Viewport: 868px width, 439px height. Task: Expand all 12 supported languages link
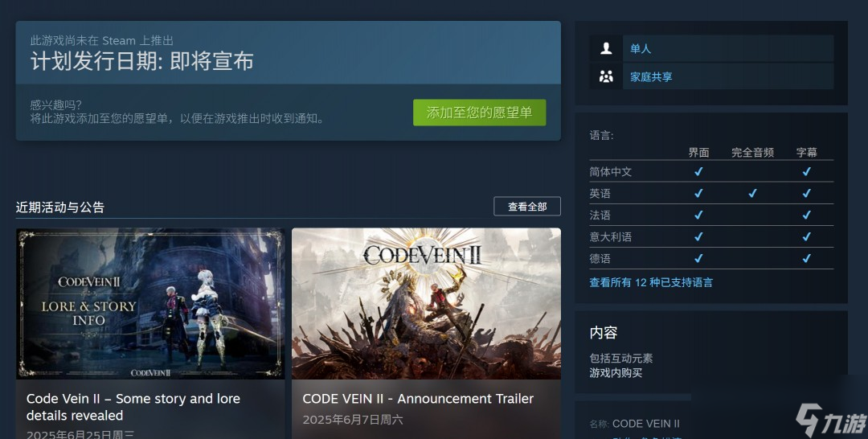tap(651, 282)
